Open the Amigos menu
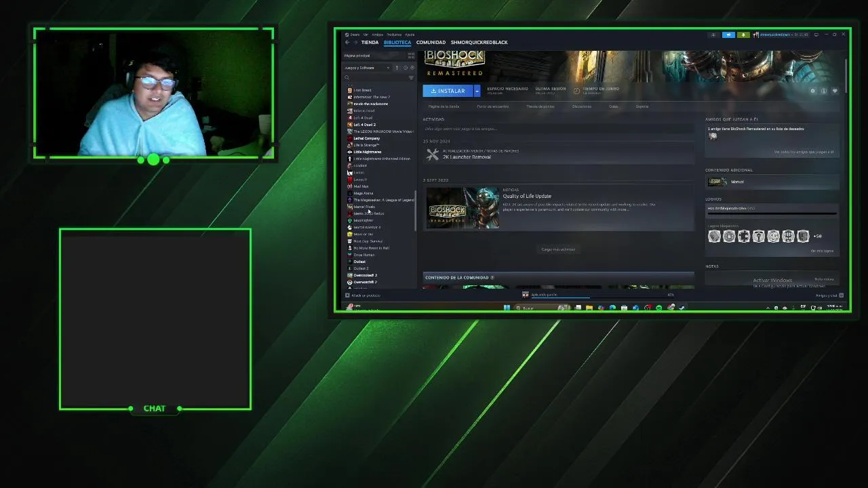Viewport: 868px width, 488px height. tap(377, 35)
